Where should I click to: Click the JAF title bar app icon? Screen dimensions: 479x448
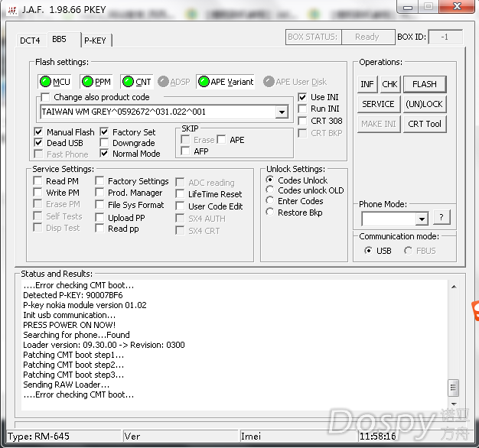[12, 11]
